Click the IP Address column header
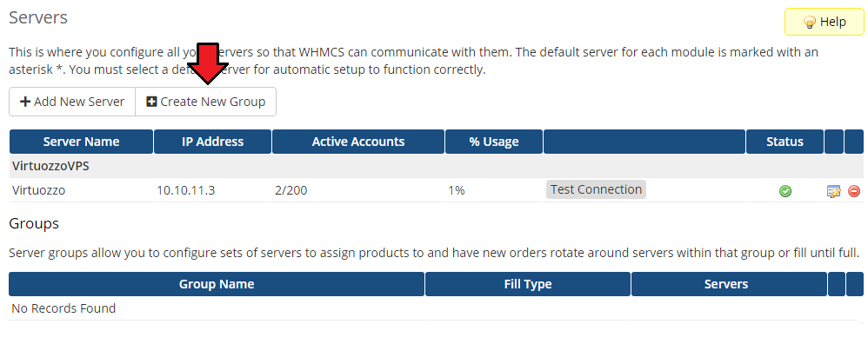 tap(212, 142)
